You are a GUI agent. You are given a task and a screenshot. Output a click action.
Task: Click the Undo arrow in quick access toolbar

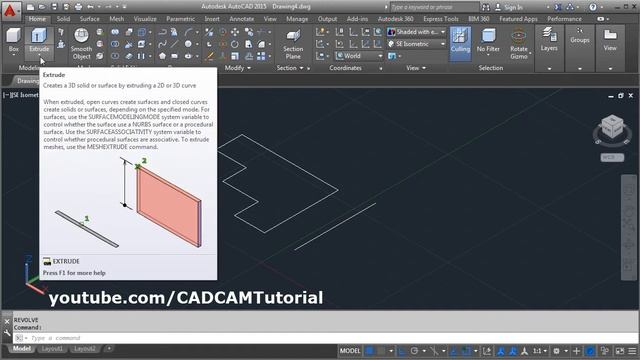coord(90,7)
